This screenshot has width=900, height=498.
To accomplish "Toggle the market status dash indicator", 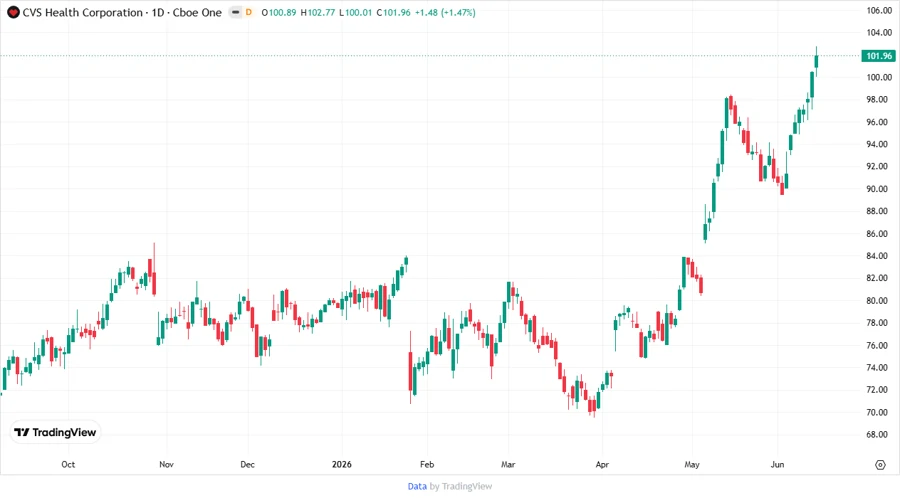I will tap(235, 13).
